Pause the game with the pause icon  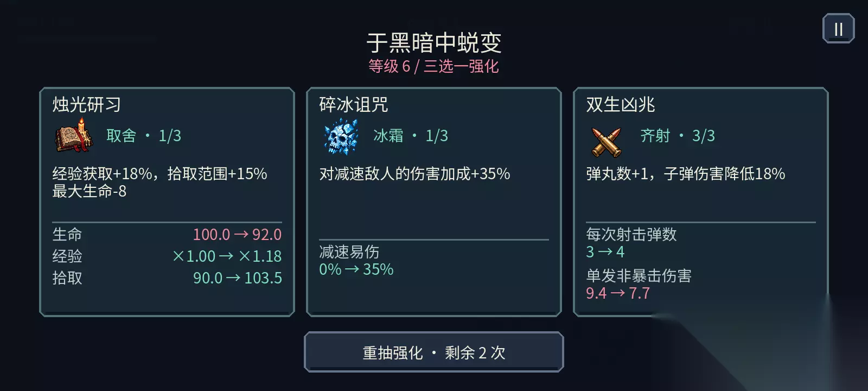[838, 29]
